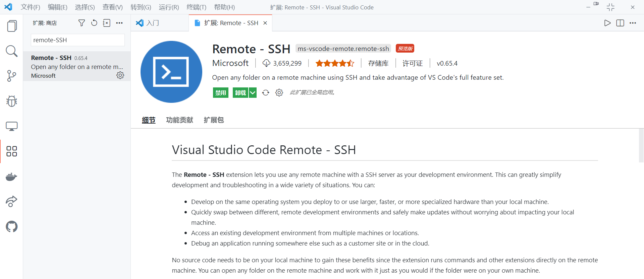Switch to the 扩展包 tab
This screenshot has width=644, height=279.
214,120
